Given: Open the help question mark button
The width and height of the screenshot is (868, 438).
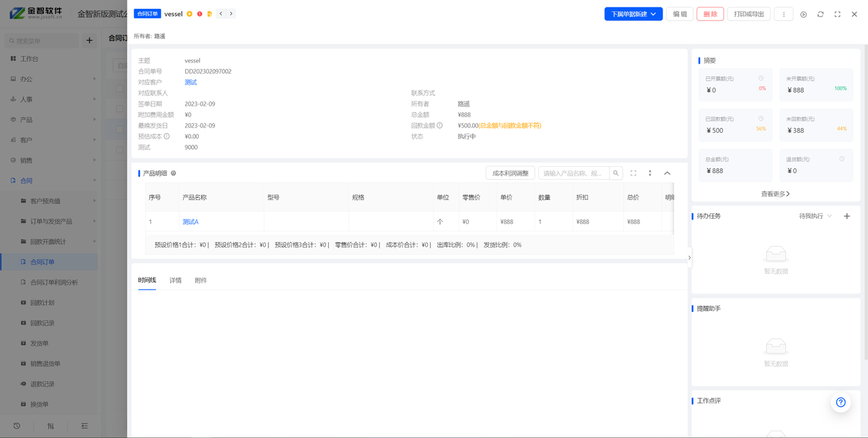Looking at the screenshot, I should click(x=841, y=402).
